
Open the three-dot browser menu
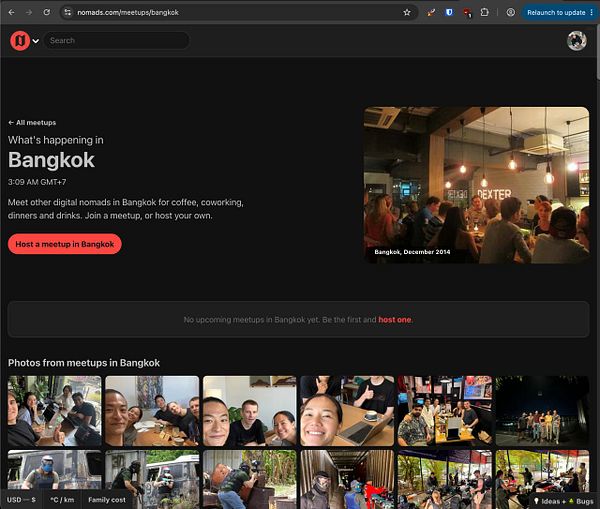pyautogui.click(x=592, y=13)
